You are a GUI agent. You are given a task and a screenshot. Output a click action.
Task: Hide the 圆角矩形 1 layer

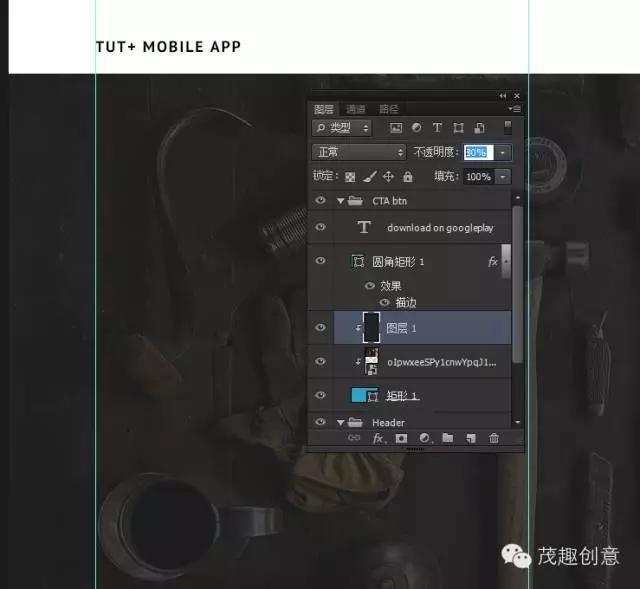pos(321,261)
